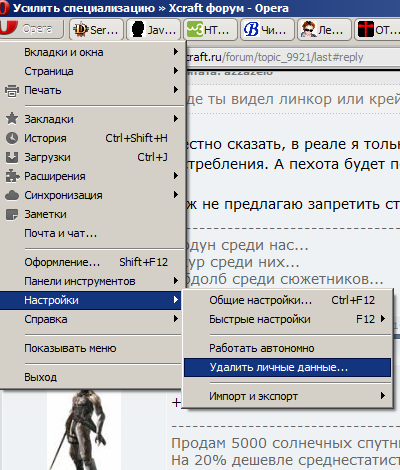400x470 pixels.
Task: Switch to the Чи… browser tab
Action: tap(267, 30)
